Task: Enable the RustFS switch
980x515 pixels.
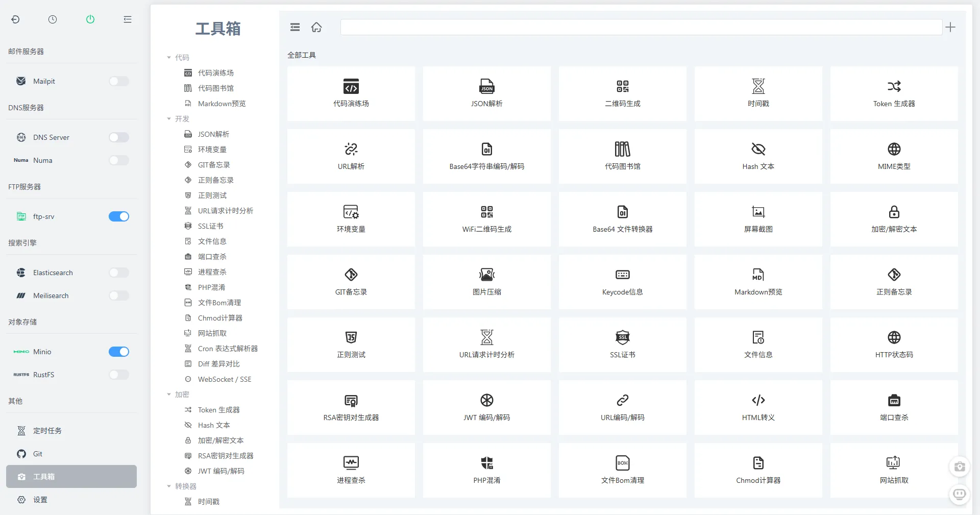Action: (x=119, y=375)
